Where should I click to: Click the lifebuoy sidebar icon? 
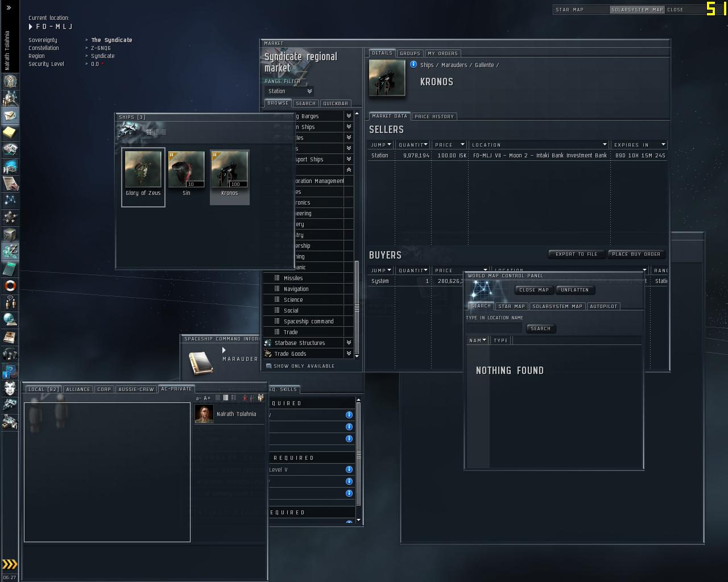[10, 285]
